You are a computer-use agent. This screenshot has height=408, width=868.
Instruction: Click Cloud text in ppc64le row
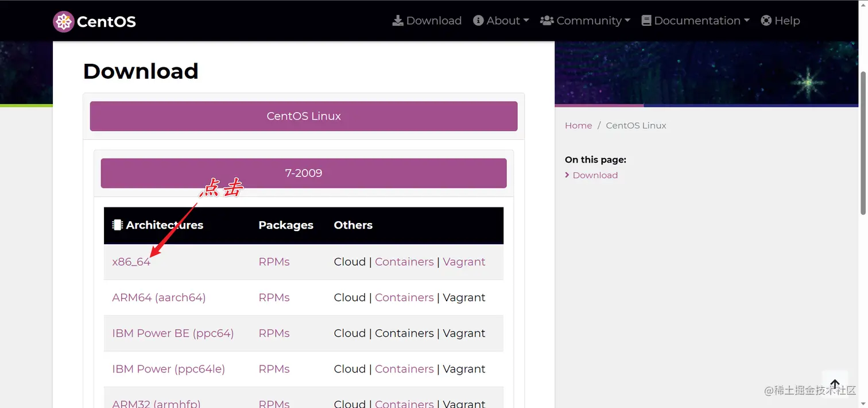[x=350, y=369]
